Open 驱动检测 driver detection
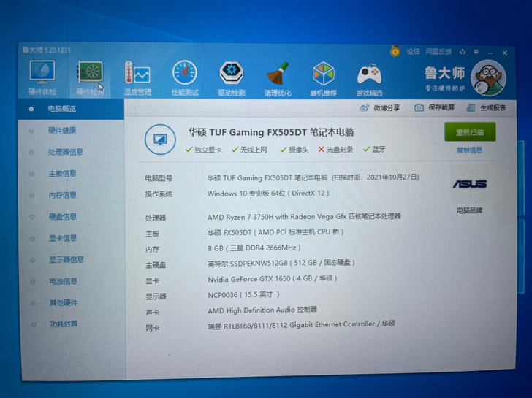This screenshot has width=532, height=398. (x=232, y=79)
